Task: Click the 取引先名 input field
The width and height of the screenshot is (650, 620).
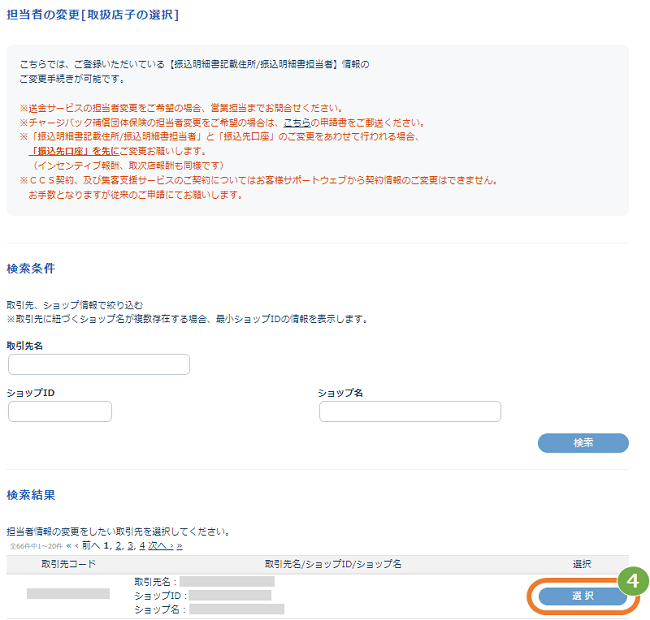Action: click(x=99, y=364)
